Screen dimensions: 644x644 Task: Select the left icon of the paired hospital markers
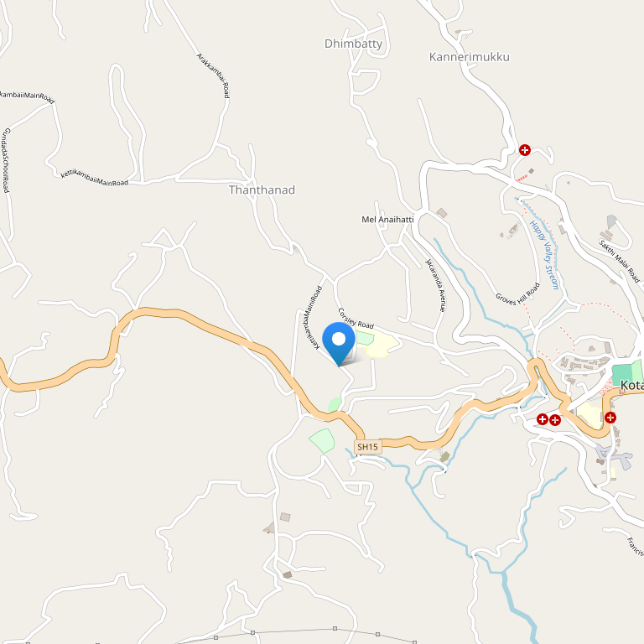(x=543, y=419)
